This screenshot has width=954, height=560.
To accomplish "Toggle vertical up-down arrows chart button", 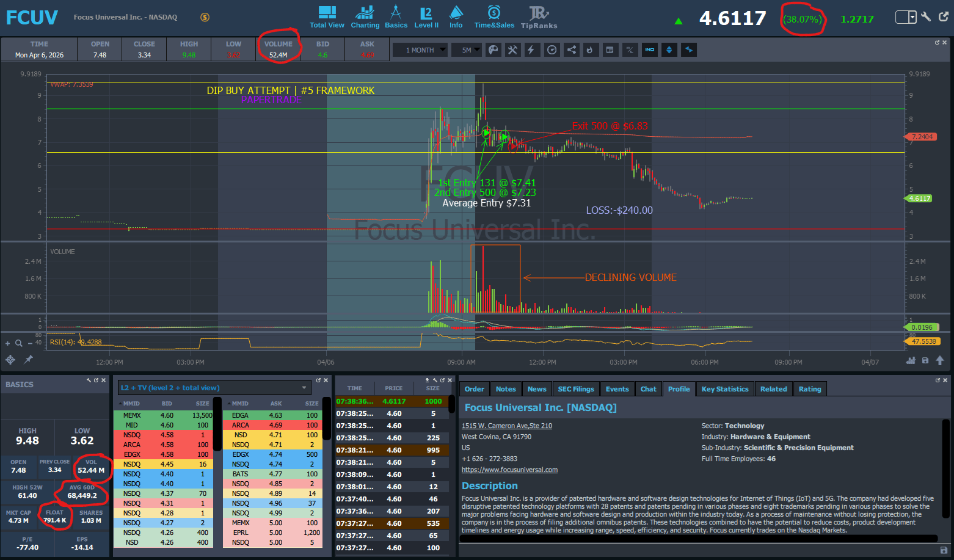I will coord(669,50).
